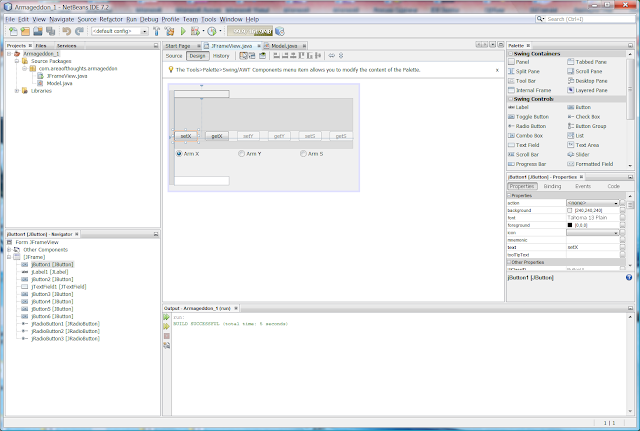Open the Refactor menu

coord(111,19)
